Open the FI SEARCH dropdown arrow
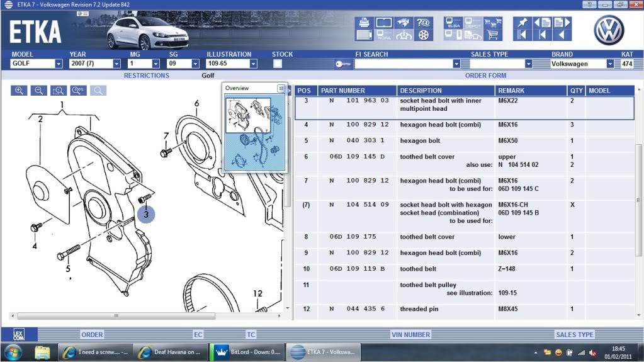Viewport: 644px width, 362px height. (x=456, y=64)
